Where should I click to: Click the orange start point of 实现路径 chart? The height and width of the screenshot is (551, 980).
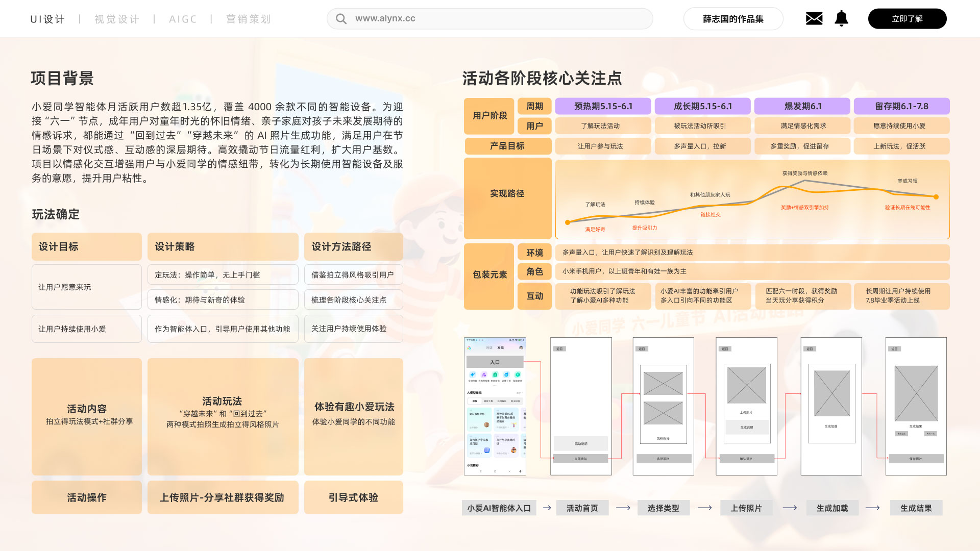point(568,222)
